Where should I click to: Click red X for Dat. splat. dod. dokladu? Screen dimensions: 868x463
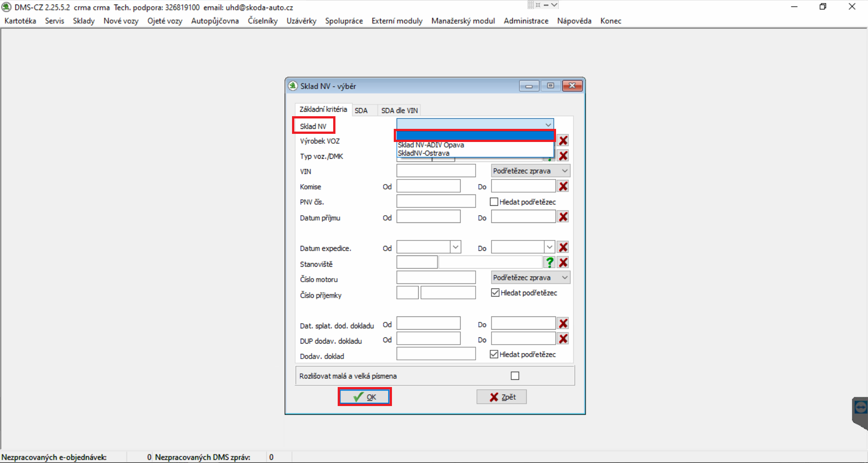click(563, 324)
